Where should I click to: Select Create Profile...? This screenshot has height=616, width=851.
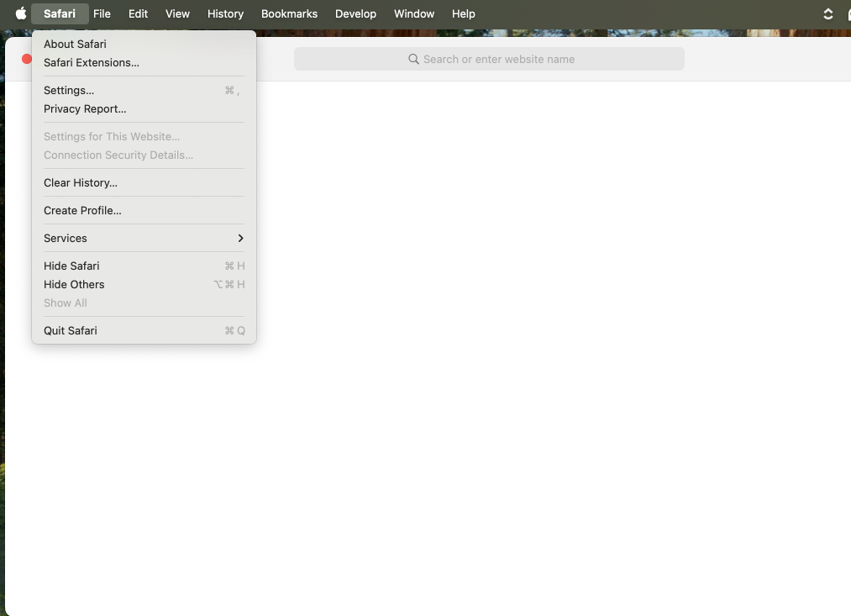144,210
